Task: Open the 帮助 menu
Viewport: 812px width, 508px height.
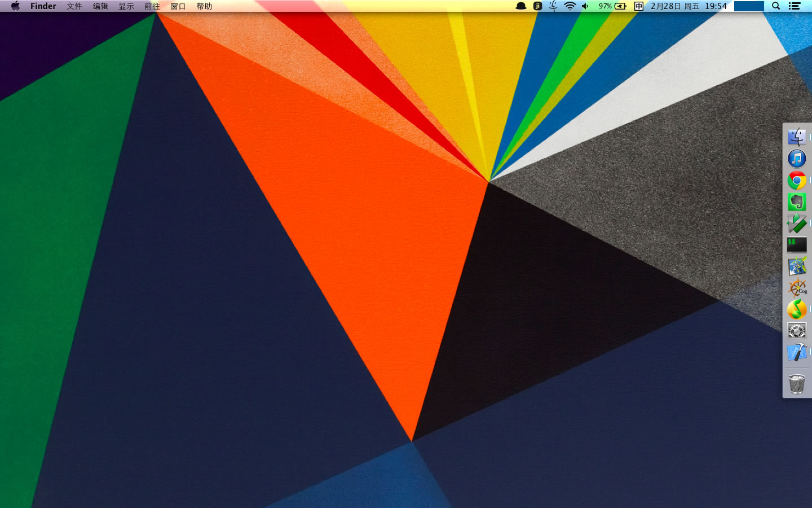Action: (x=204, y=6)
